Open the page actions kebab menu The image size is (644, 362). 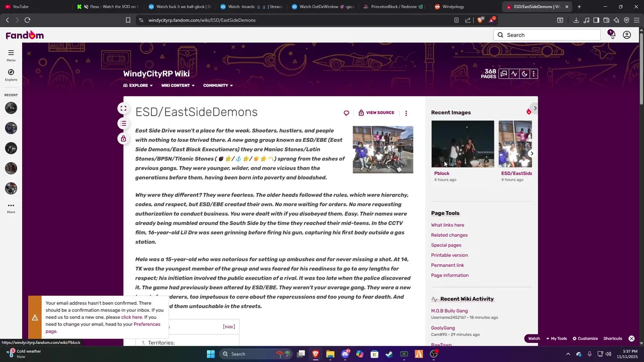406,113
